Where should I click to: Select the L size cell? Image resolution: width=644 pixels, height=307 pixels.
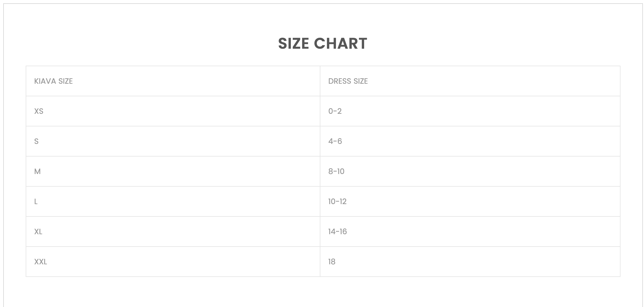click(x=36, y=202)
